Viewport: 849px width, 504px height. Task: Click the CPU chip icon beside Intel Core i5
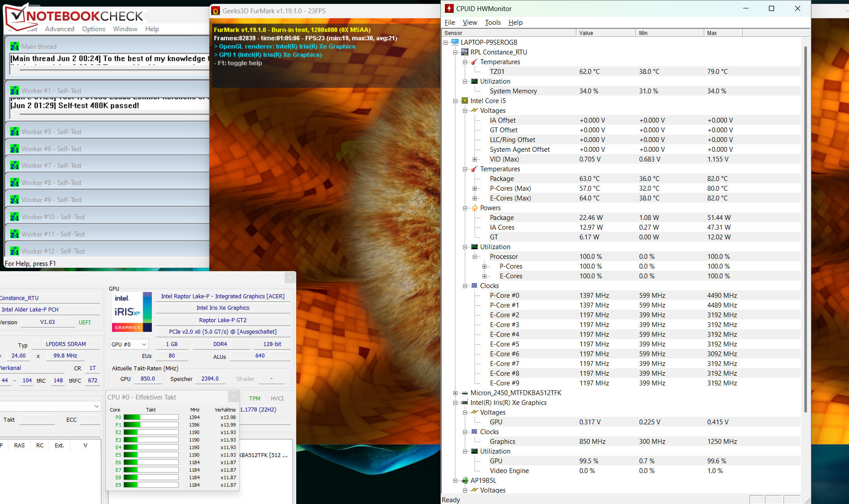tap(464, 100)
